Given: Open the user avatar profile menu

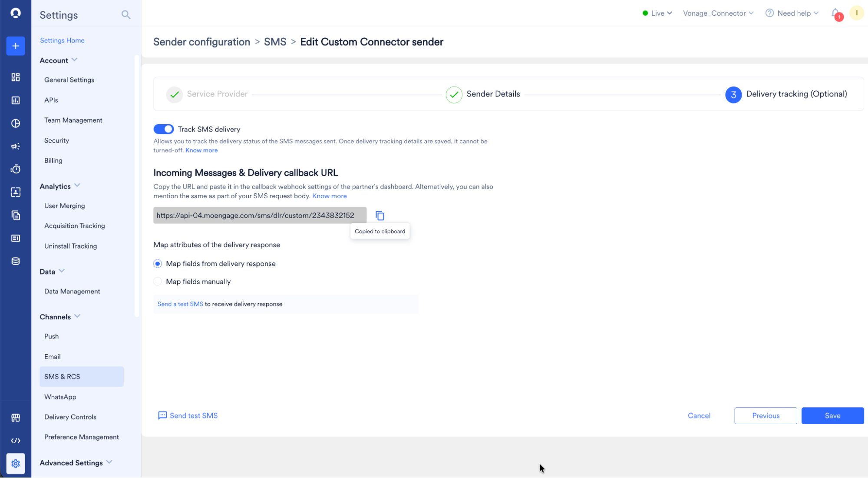Looking at the screenshot, I should 857,13.
